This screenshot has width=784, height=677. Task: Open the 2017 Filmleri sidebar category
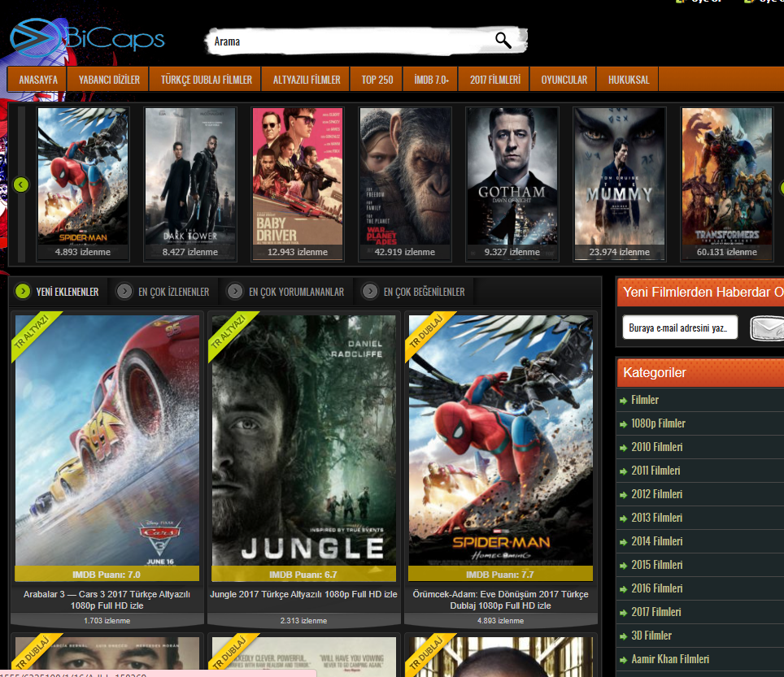pos(656,611)
